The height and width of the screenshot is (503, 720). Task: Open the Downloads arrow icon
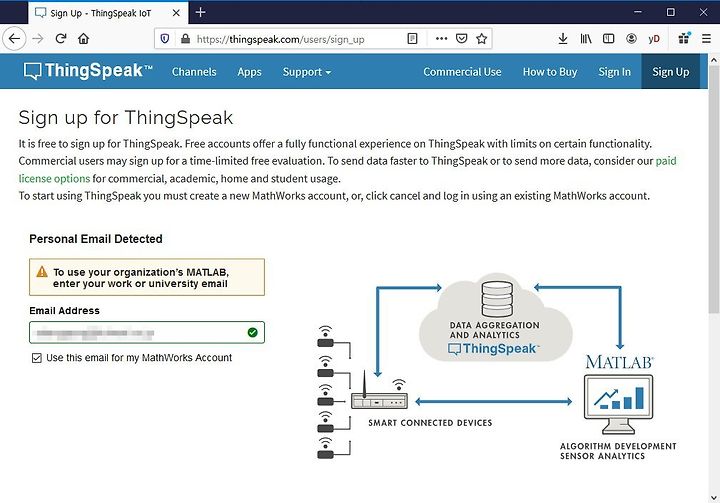[x=562, y=39]
